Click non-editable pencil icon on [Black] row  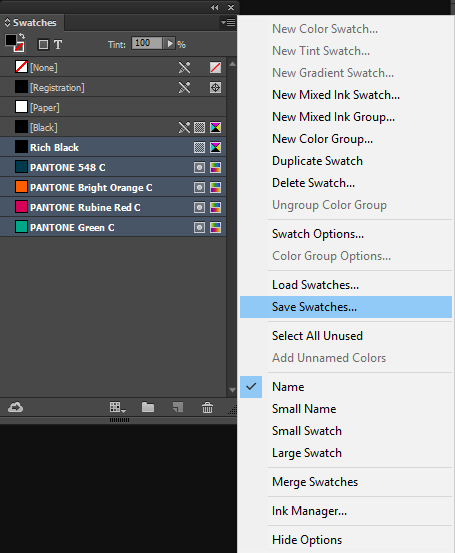click(184, 127)
